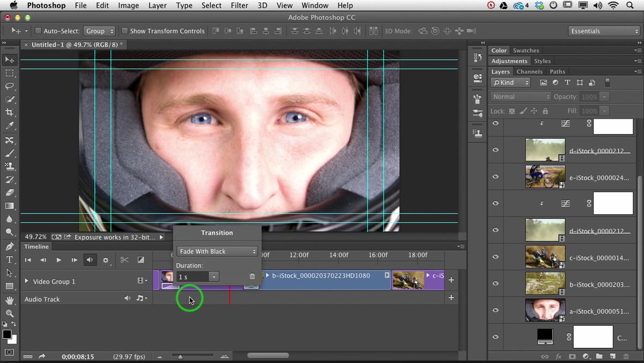The image size is (644, 363).
Task: Add media to Video Group 1 track
Action: pos(451,280)
